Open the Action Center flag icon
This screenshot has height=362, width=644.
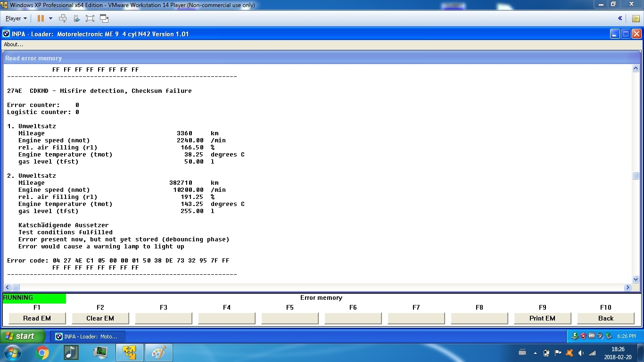(558, 353)
